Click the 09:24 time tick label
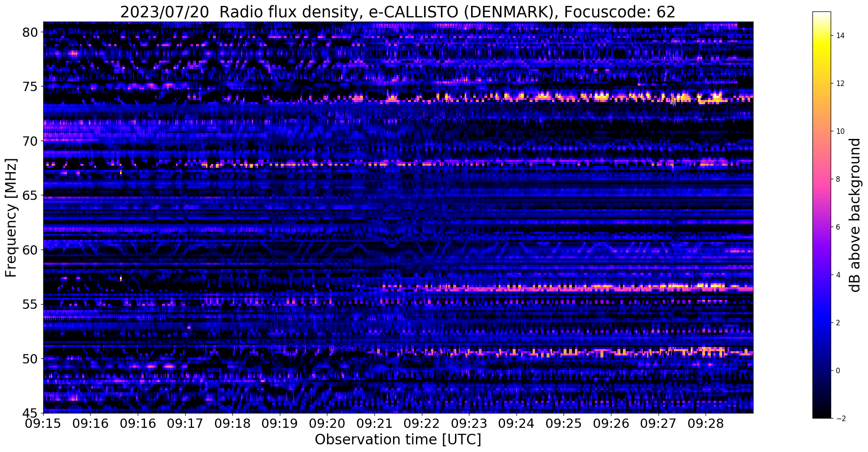The image size is (868, 452). point(516,423)
